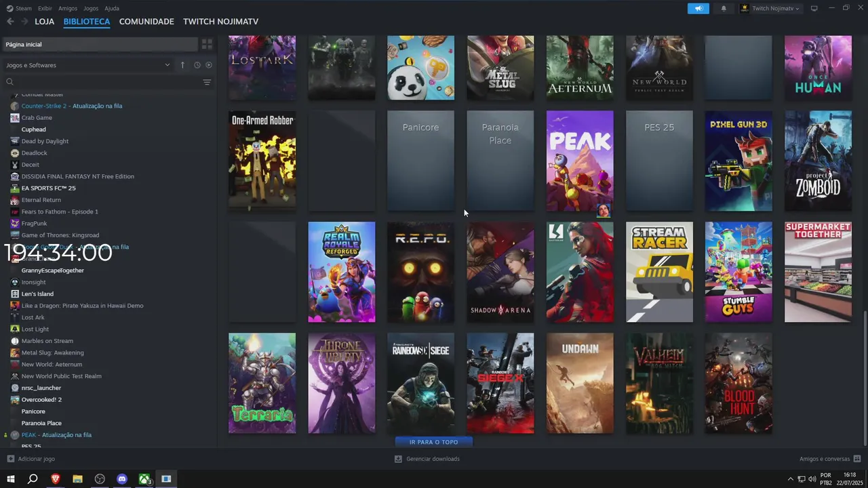Screen dimensions: 868x488
Task: Open the Jogos menu
Action: coord(91,8)
